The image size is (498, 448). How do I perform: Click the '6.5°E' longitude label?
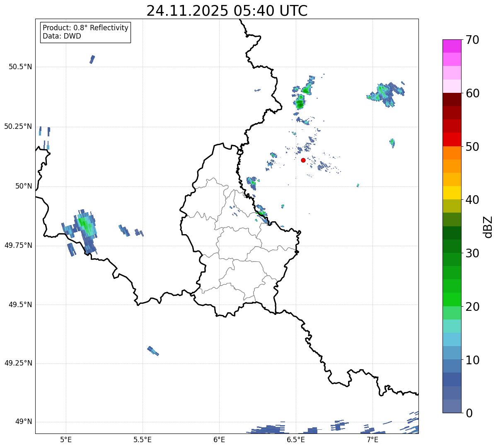(x=296, y=439)
